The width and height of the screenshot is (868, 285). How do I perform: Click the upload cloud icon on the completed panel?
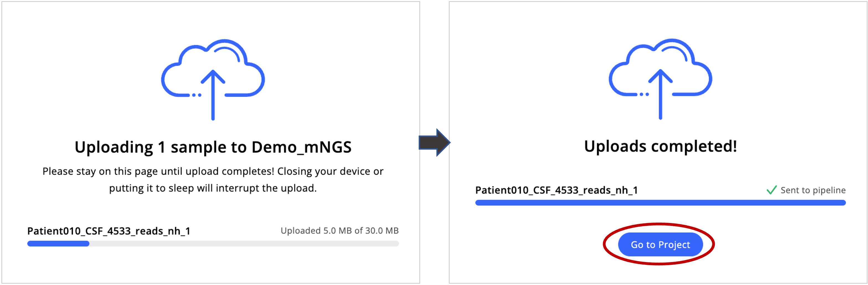click(x=660, y=79)
